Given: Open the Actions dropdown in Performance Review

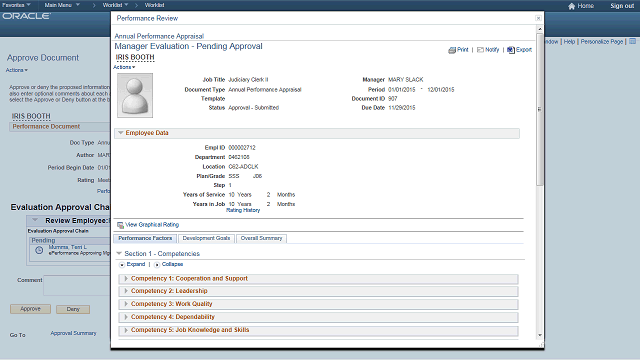Looking at the screenshot, I should coord(124,67).
